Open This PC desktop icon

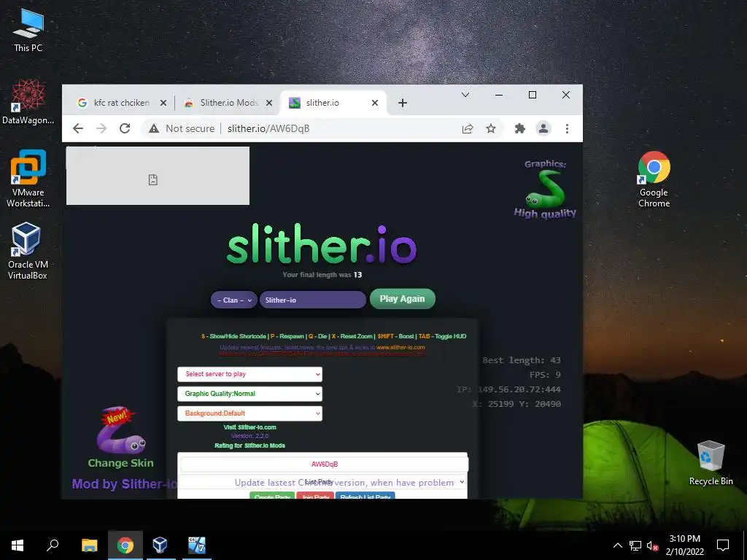pyautogui.click(x=28, y=30)
